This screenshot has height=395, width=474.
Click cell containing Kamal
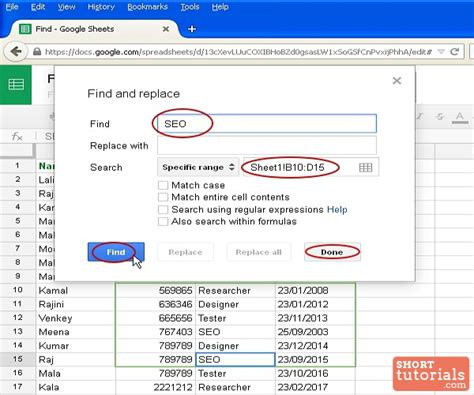pos(76,290)
